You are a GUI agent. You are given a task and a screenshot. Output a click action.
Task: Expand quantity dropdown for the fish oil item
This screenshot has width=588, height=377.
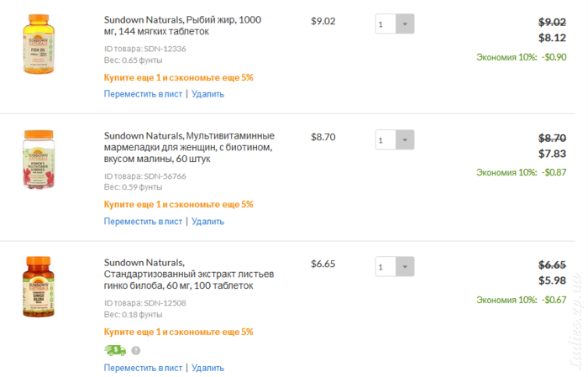click(x=405, y=24)
